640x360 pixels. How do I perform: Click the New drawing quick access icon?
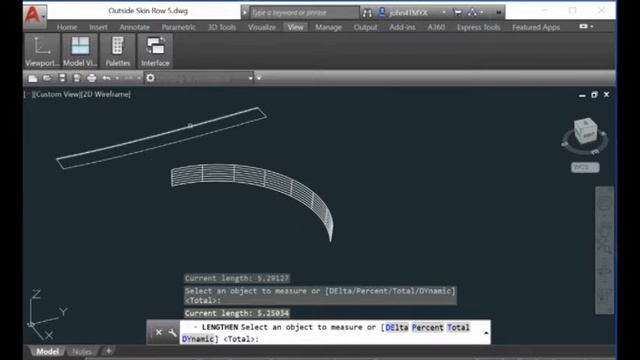click(x=33, y=78)
